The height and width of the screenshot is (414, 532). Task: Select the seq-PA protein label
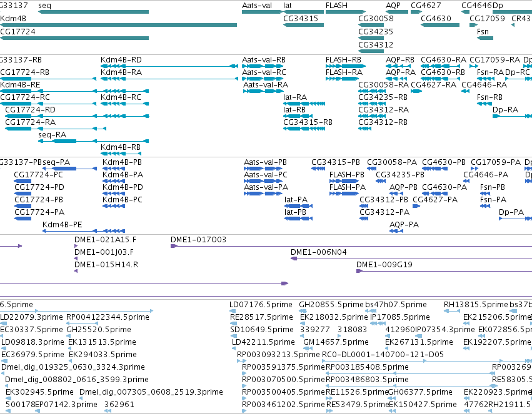coord(56,162)
